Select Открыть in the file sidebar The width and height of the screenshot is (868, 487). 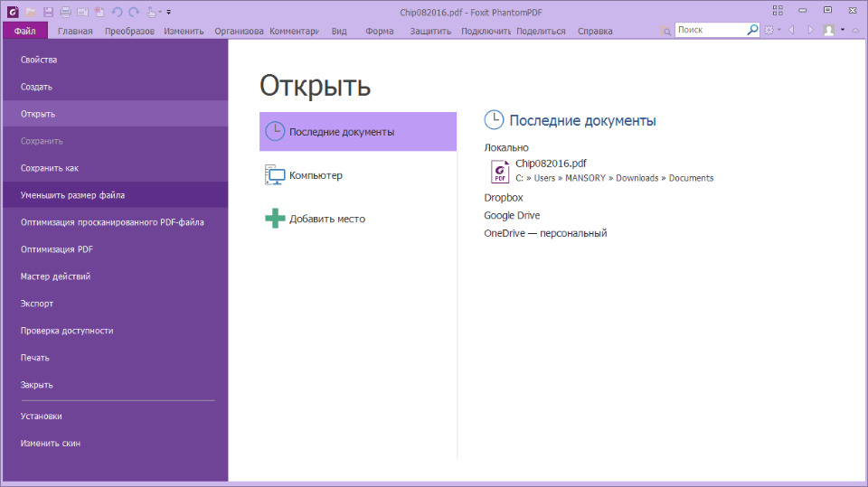coord(115,114)
